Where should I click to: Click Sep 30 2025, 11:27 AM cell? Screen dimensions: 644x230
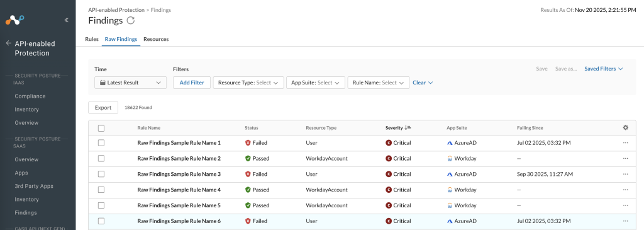click(545, 174)
